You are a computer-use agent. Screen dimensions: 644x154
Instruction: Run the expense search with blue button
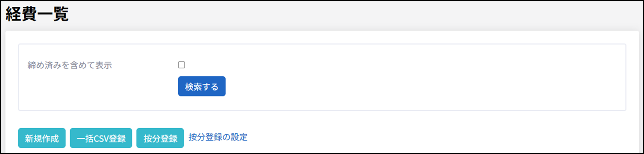(202, 86)
